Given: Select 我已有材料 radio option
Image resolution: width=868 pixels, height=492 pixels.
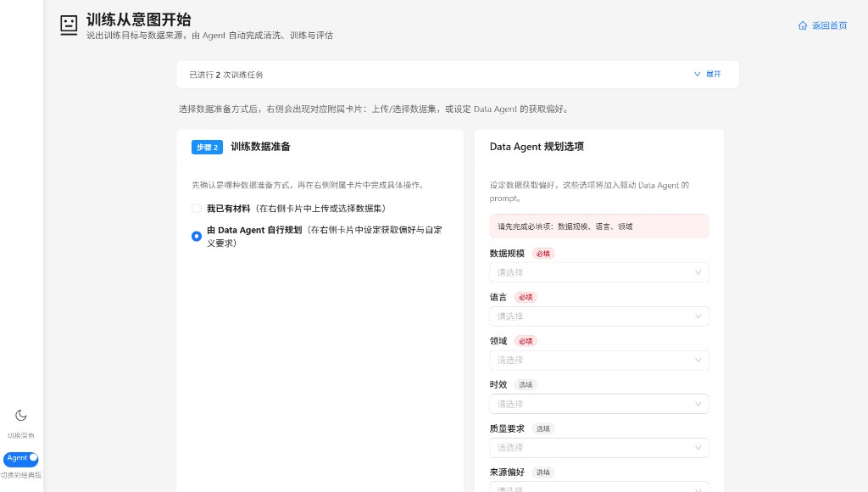Looking at the screenshot, I should tap(197, 209).
